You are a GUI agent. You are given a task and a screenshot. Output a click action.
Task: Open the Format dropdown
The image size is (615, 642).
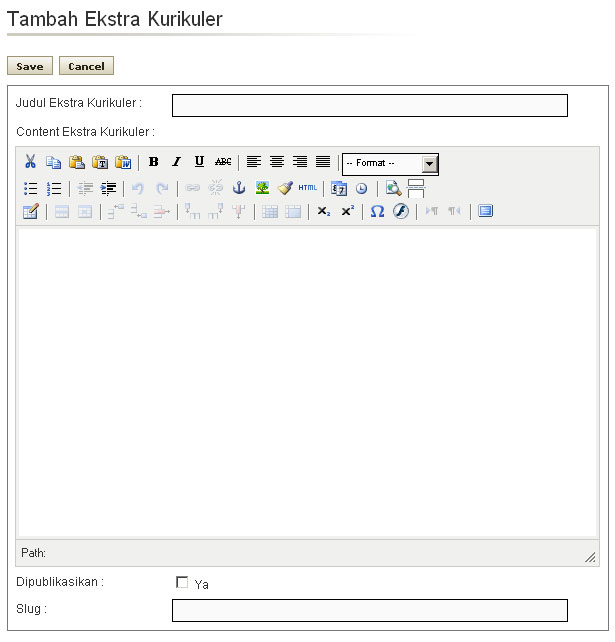pos(390,164)
